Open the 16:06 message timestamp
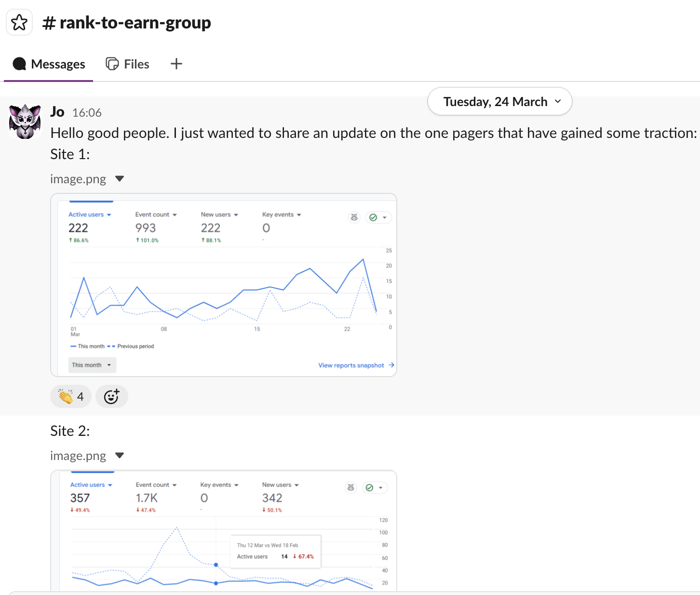This screenshot has width=700, height=595. pyautogui.click(x=87, y=113)
